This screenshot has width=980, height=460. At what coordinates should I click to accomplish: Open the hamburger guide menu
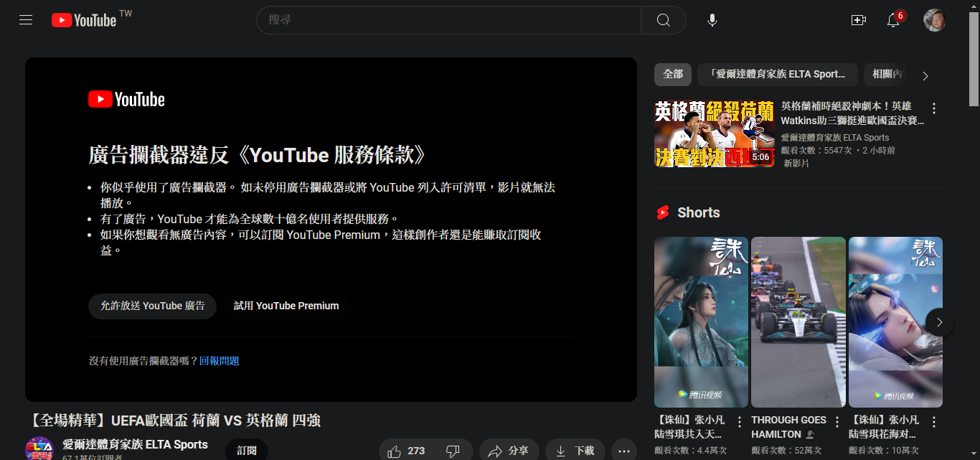click(x=25, y=19)
